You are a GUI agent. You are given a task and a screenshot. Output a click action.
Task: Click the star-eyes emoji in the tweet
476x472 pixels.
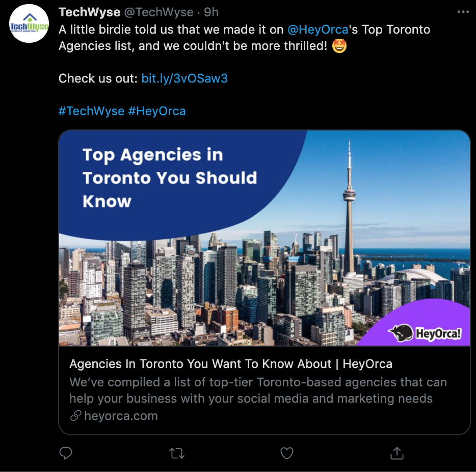pos(339,46)
